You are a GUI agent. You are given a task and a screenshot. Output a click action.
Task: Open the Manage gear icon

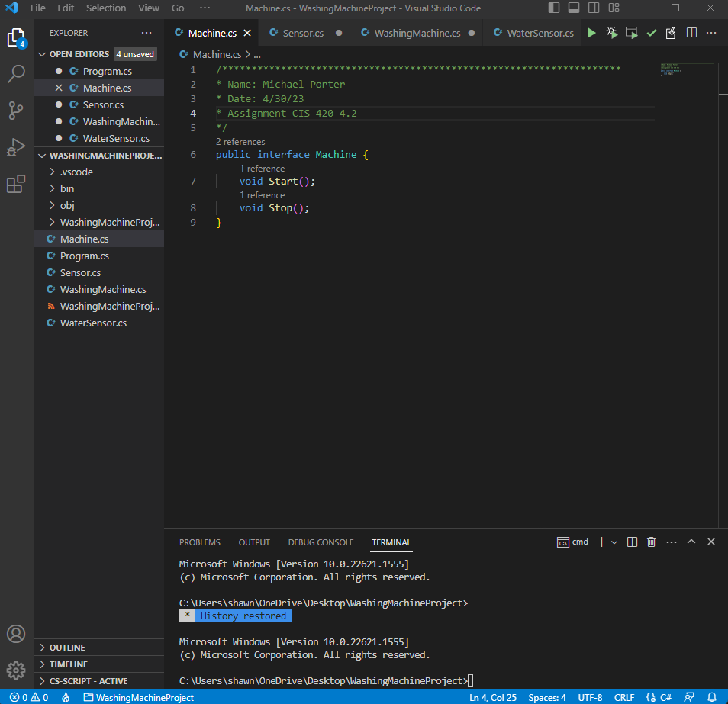pyautogui.click(x=16, y=670)
